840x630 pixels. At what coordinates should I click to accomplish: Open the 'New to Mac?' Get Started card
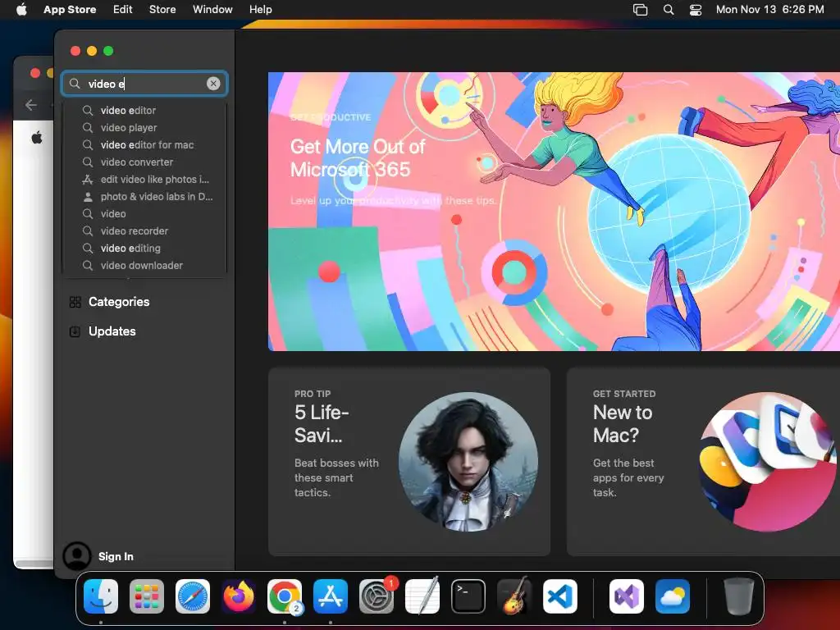(703, 461)
